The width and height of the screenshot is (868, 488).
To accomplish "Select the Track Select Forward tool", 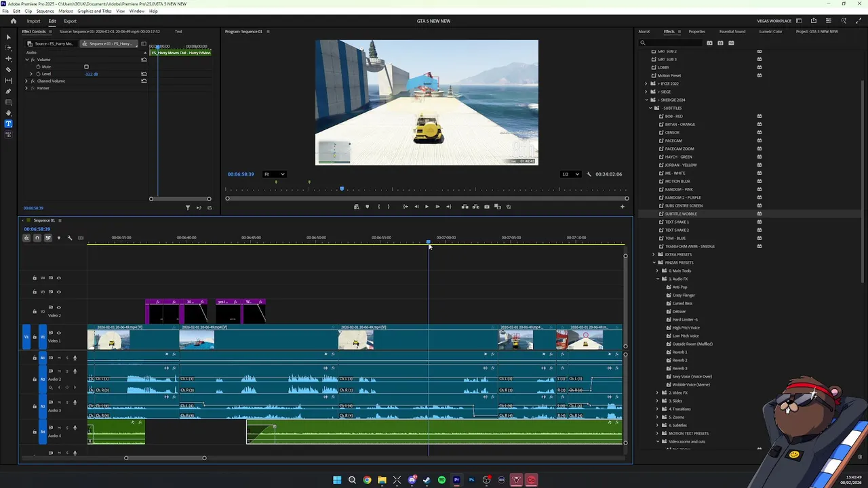I will [8, 47].
